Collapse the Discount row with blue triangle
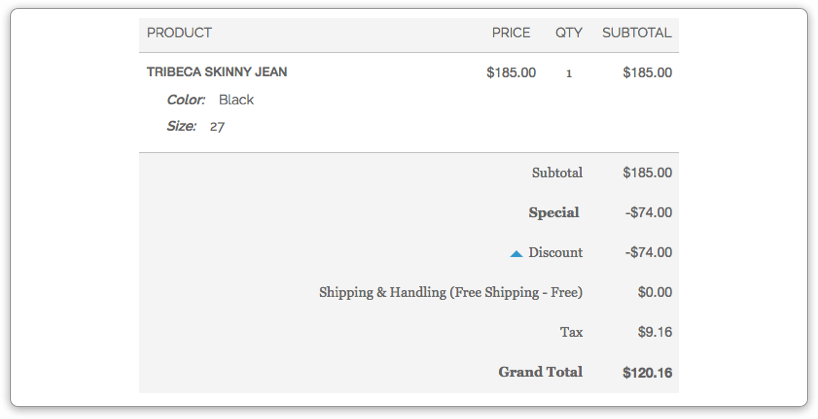818x419 pixels. point(516,254)
